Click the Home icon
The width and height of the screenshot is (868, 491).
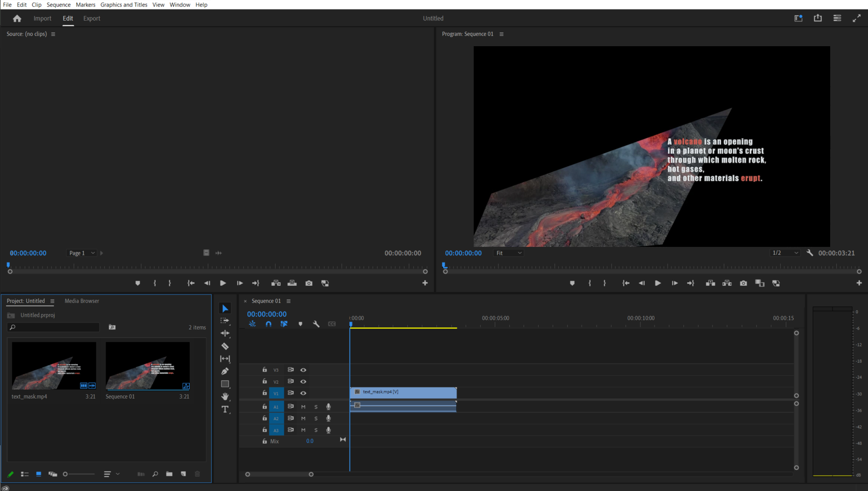(17, 18)
